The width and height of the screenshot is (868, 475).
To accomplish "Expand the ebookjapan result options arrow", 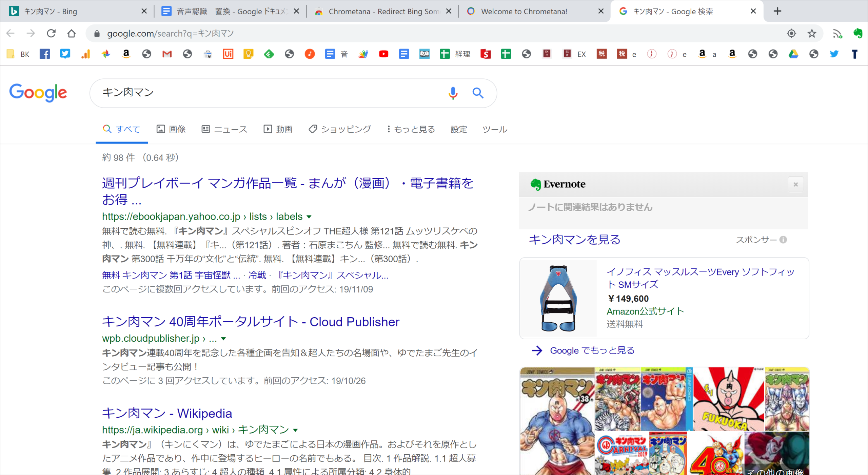I will click(309, 217).
